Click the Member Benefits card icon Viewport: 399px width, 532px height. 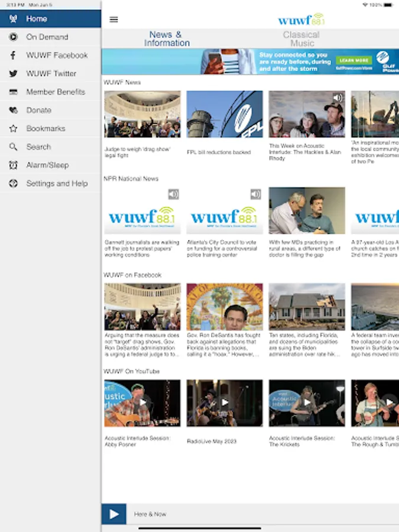13,92
